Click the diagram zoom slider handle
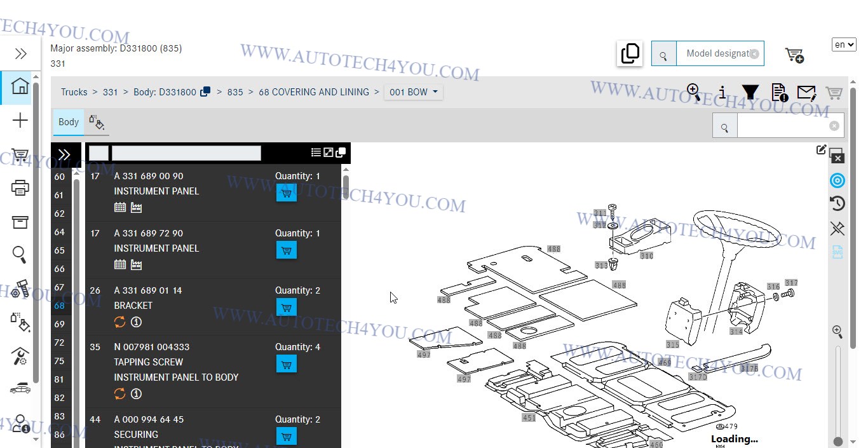Image resolution: width=868 pixels, height=448 pixels. click(x=838, y=442)
